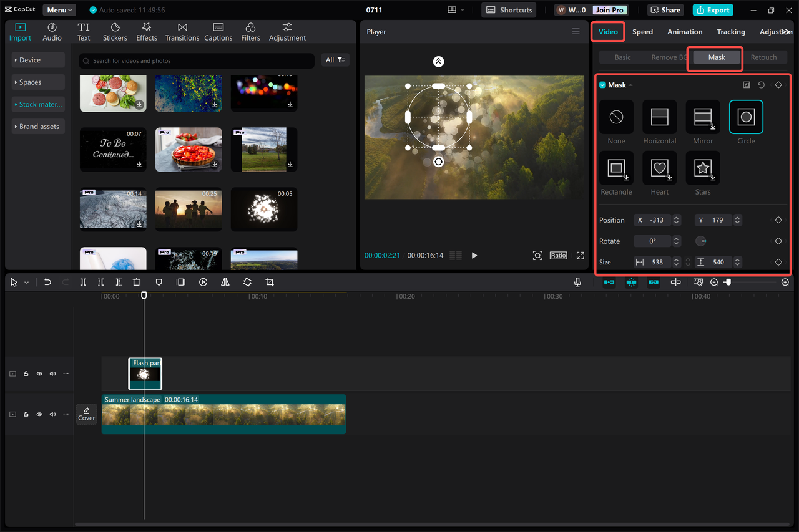Click the Reset mask icon
The image size is (799, 532).
point(762,85)
